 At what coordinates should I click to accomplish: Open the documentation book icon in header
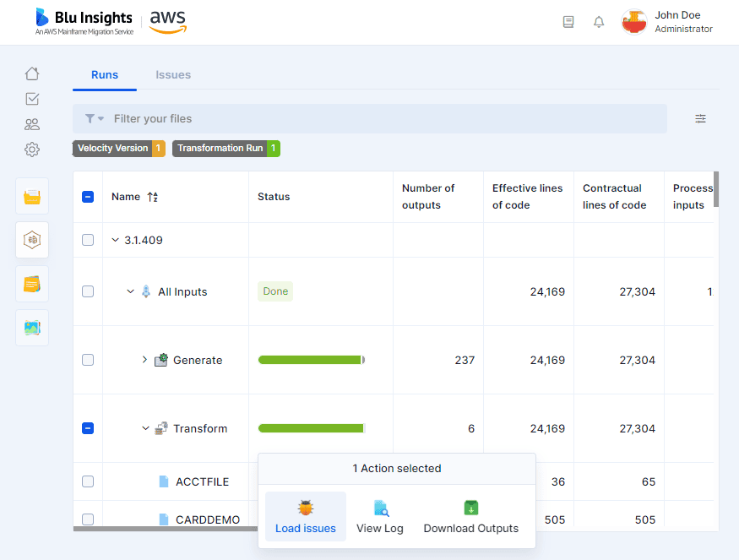coord(568,22)
